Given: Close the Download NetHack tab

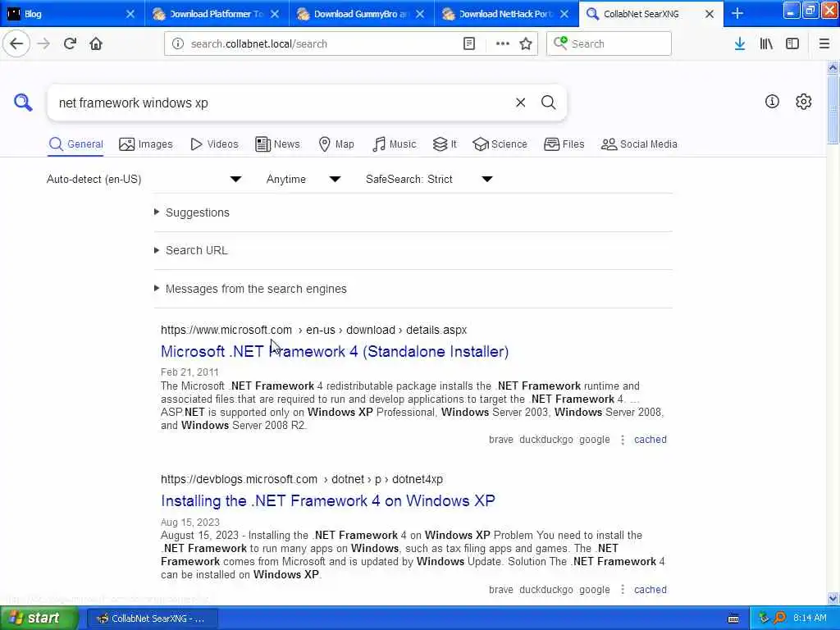Looking at the screenshot, I should coord(564,14).
